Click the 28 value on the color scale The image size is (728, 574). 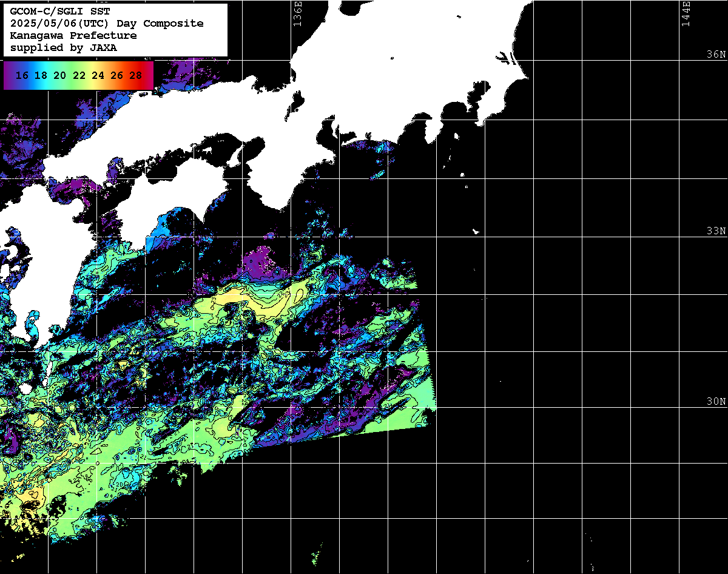pyautogui.click(x=136, y=76)
